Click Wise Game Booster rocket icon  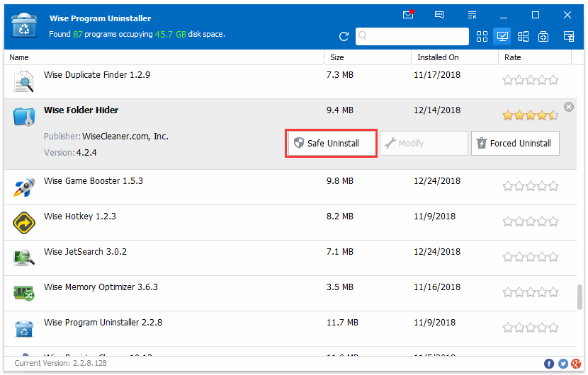point(24,187)
